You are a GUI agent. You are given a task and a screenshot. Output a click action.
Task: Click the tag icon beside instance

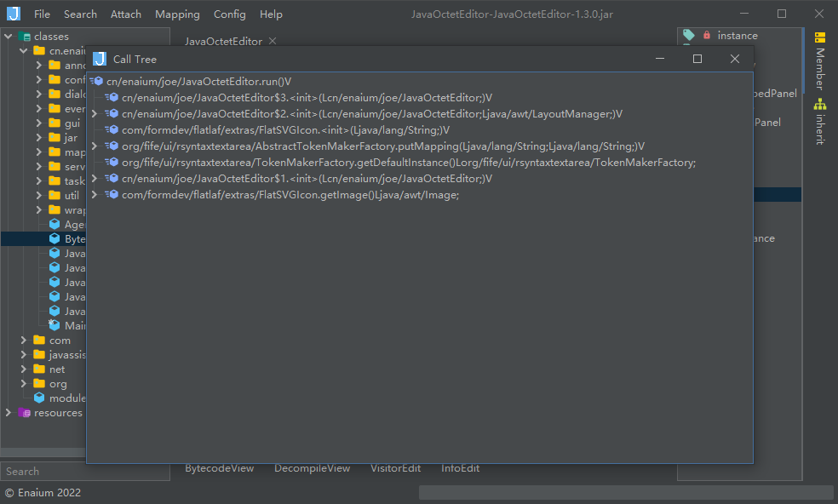click(689, 36)
